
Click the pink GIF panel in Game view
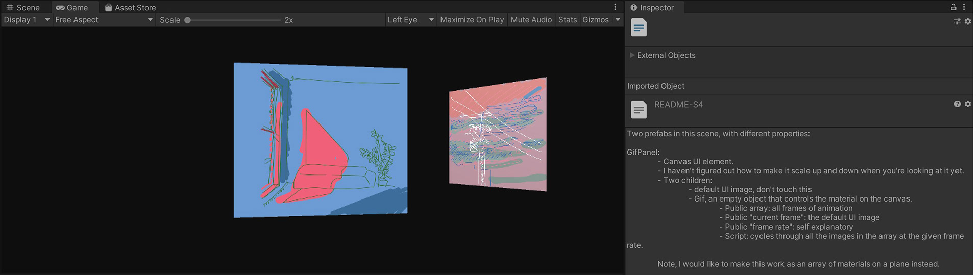pos(498,135)
